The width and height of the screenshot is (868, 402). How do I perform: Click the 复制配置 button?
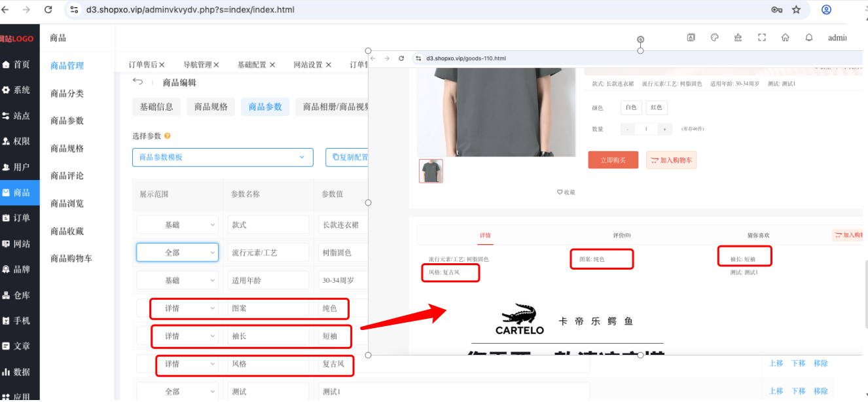tap(350, 157)
